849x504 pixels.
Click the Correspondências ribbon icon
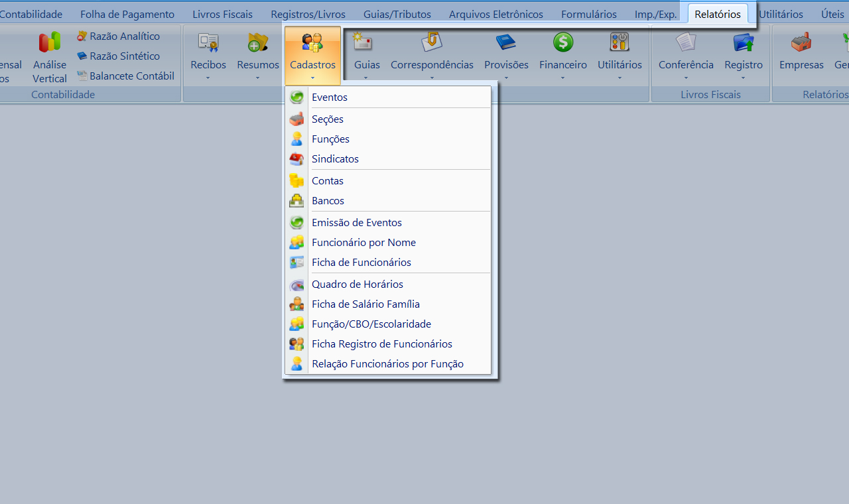pyautogui.click(x=432, y=42)
